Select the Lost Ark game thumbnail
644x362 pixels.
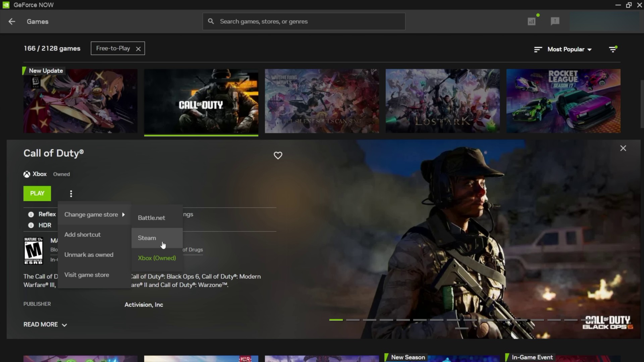[442, 101]
